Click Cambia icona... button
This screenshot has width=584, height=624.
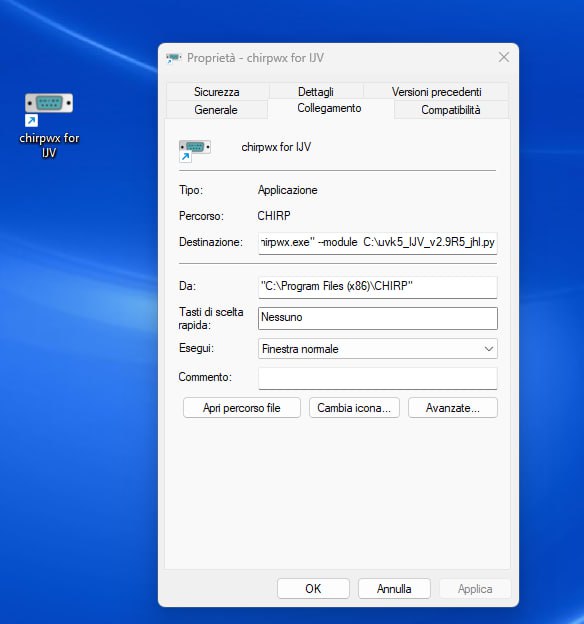pos(354,408)
